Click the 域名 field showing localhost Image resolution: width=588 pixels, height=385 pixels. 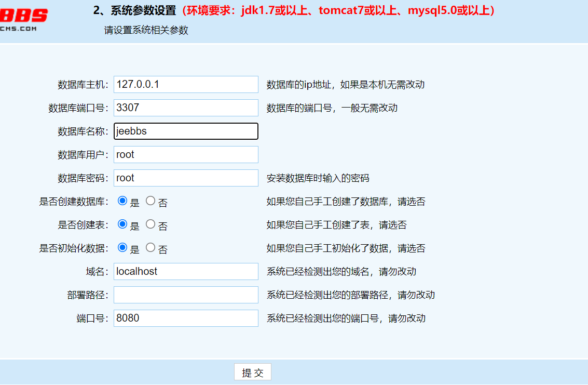click(x=186, y=271)
